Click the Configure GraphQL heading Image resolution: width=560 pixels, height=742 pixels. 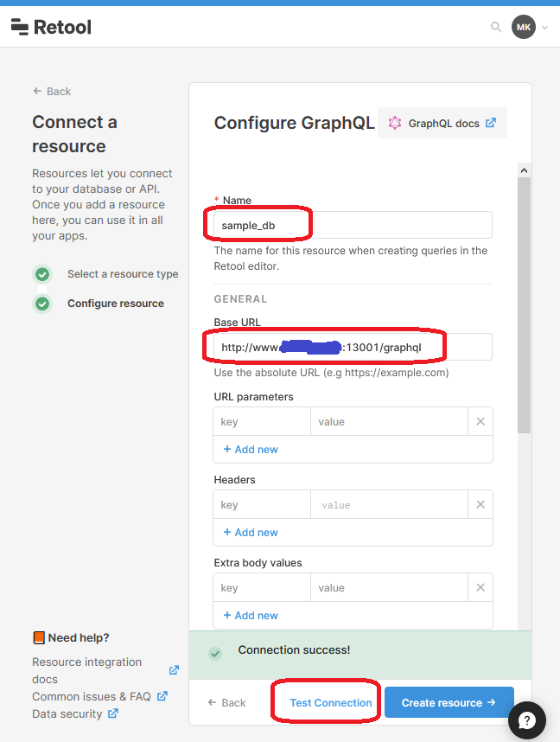(294, 123)
